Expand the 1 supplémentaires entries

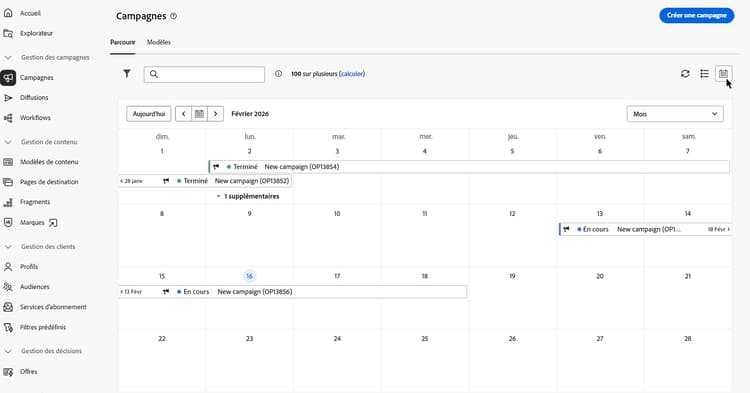tap(248, 196)
